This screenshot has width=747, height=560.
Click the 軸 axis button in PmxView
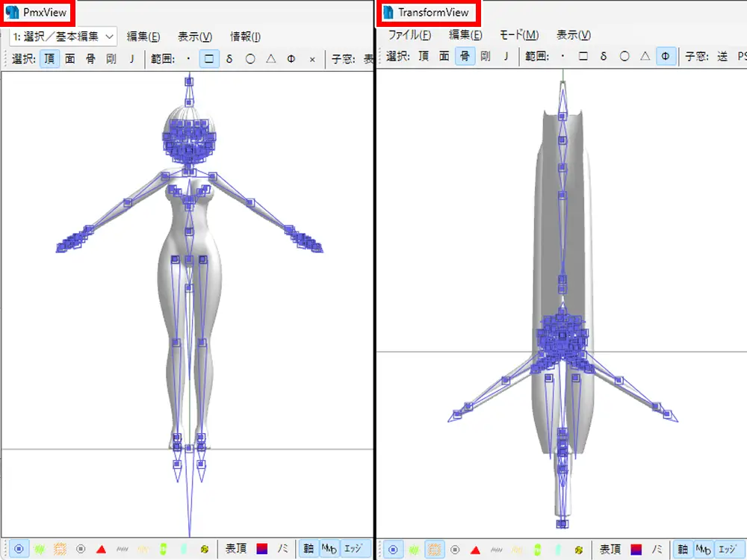pyautogui.click(x=308, y=549)
